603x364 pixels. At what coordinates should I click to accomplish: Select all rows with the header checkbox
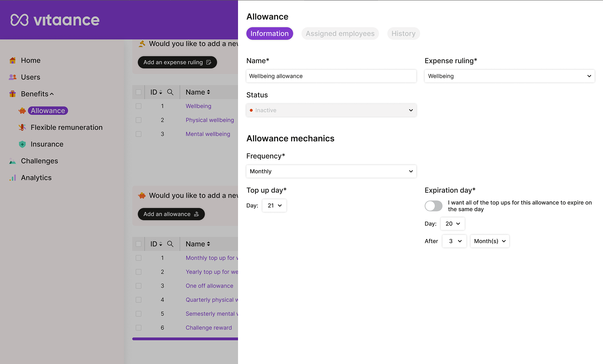click(x=139, y=92)
